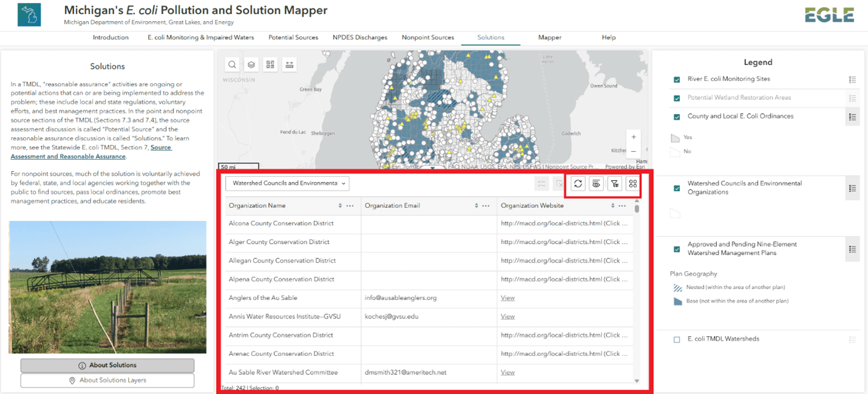Viewport: 868px width, 394px height.
Task: Collapse legend for Nine-Element Watershed Management Plans
Action: point(852,249)
